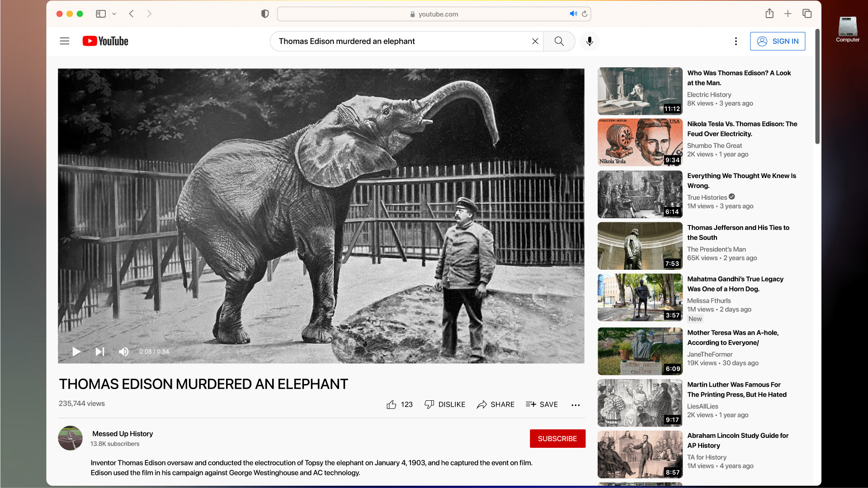Open more actions ellipsis below video
Image resolution: width=868 pixels, height=488 pixels.
pyautogui.click(x=576, y=405)
